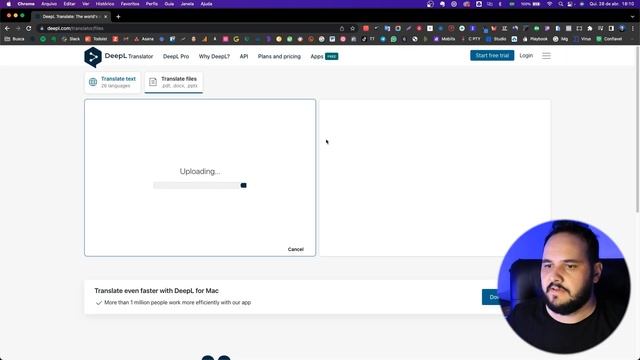The width and height of the screenshot is (640, 360).
Task: Open the WhatsApp bookmark icon
Action: (393, 39)
